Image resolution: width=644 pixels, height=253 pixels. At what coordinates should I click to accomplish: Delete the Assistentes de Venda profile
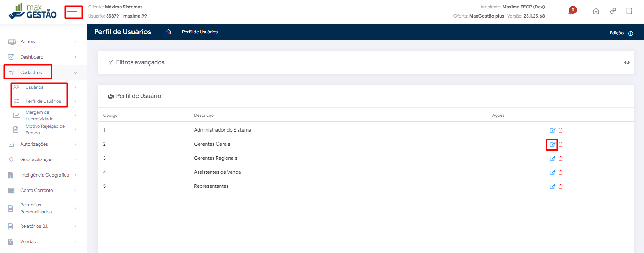pos(561,173)
